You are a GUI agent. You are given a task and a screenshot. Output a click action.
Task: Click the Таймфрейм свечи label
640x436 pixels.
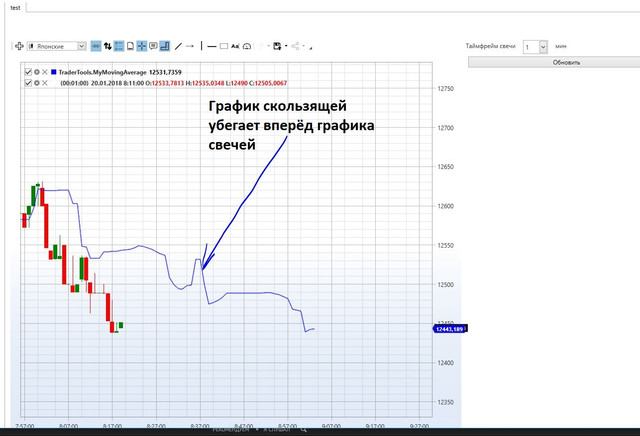[491, 46]
